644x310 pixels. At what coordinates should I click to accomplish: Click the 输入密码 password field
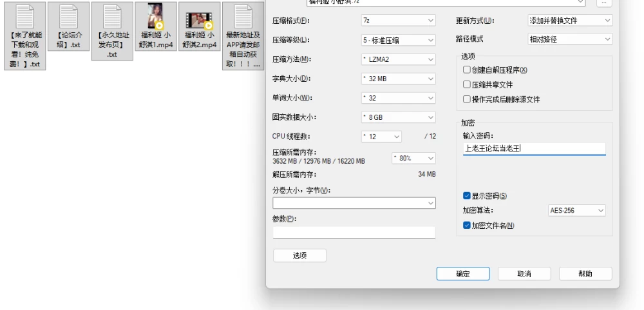click(x=535, y=149)
